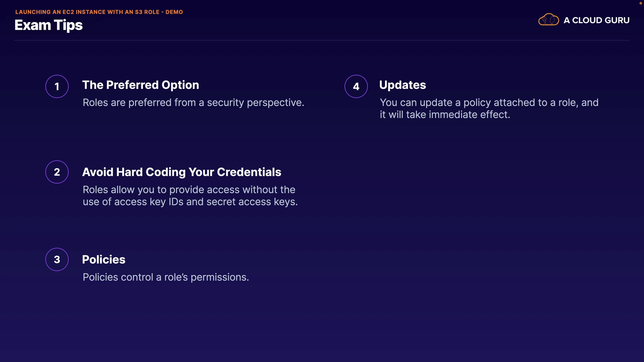Image resolution: width=644 pixels, height=362 pixels.
Task: Click the 'Updates' heading
Action: pos(402,85)
